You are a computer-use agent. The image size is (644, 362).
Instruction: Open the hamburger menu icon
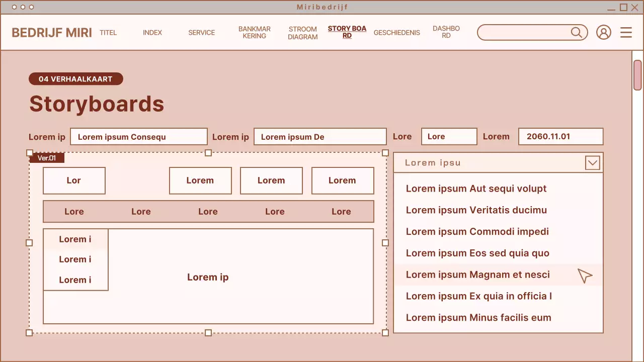coord(626,32)
